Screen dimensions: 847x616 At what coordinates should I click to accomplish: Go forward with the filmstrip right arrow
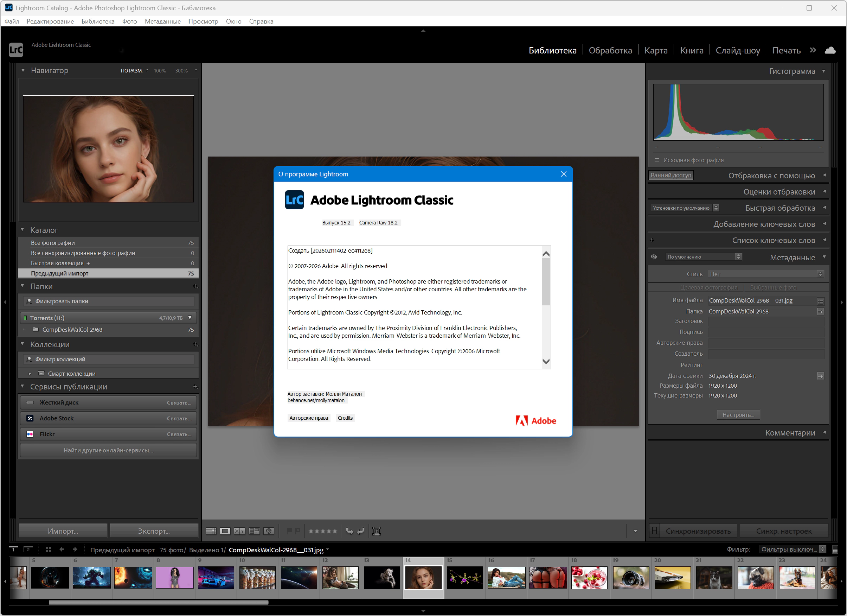(75, 550)
